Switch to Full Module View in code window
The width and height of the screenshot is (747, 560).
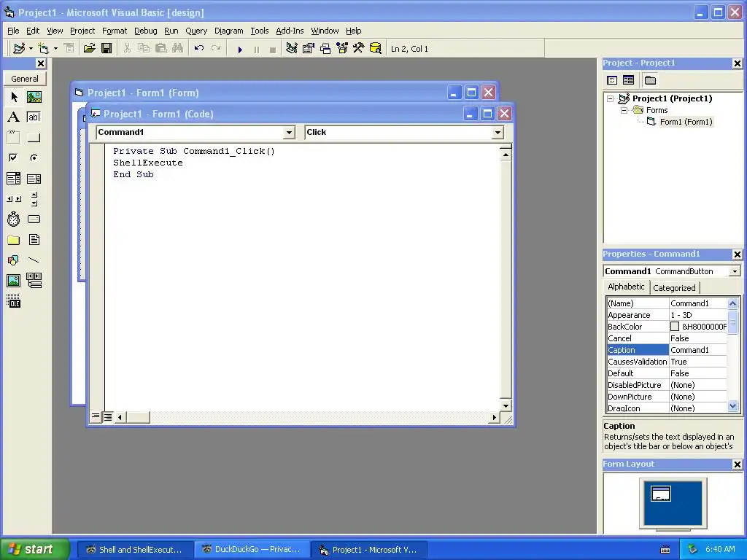(x=108, y=417)
